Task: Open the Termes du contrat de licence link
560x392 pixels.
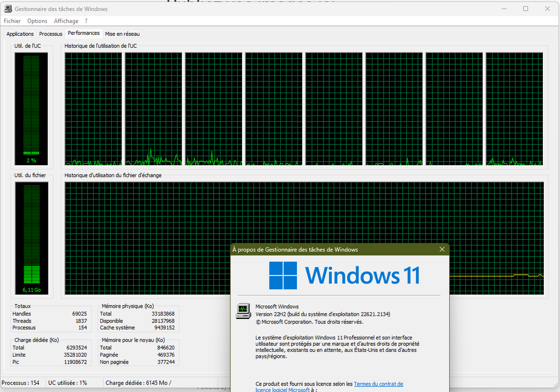Action: pyautogui.click(x=378, y=384)
